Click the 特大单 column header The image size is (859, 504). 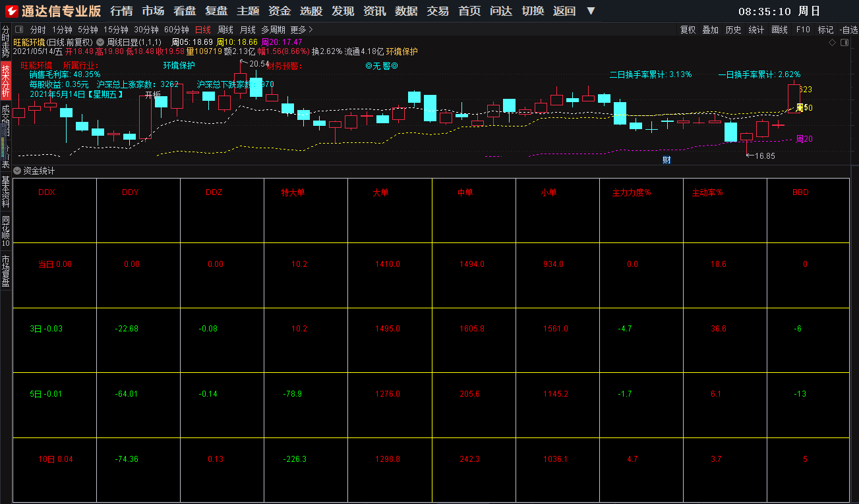point(293,192)
